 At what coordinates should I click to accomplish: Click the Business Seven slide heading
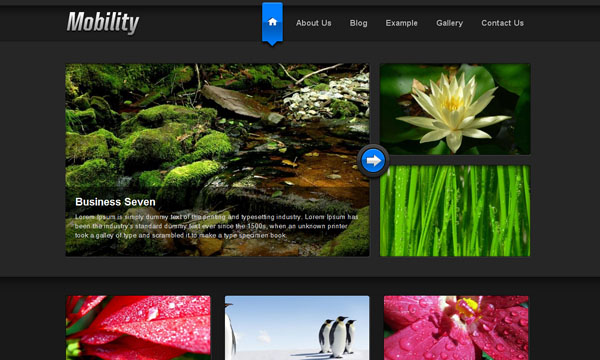[x=115, y=202]
